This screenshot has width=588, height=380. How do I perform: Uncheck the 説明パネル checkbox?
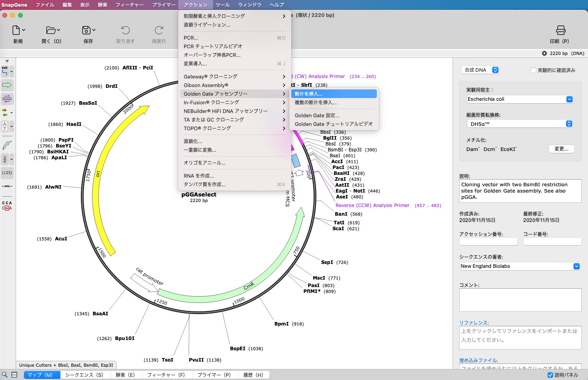550,375
